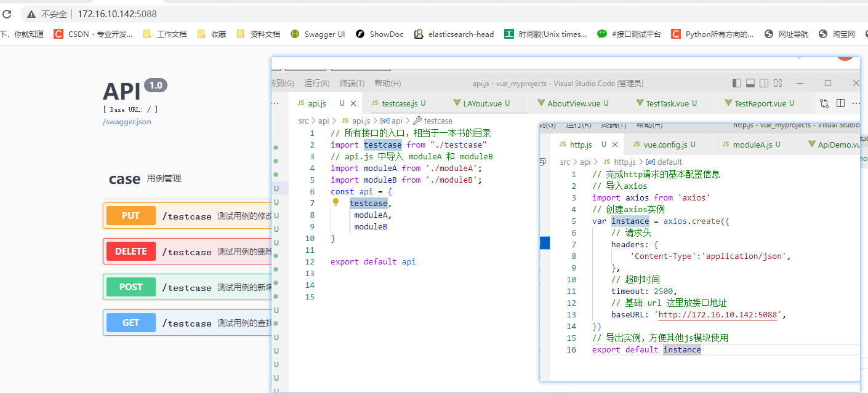Viewport: 868px width, 393px height.
Task: Expand the POST /testcase operation
Action: coord(187,287)
